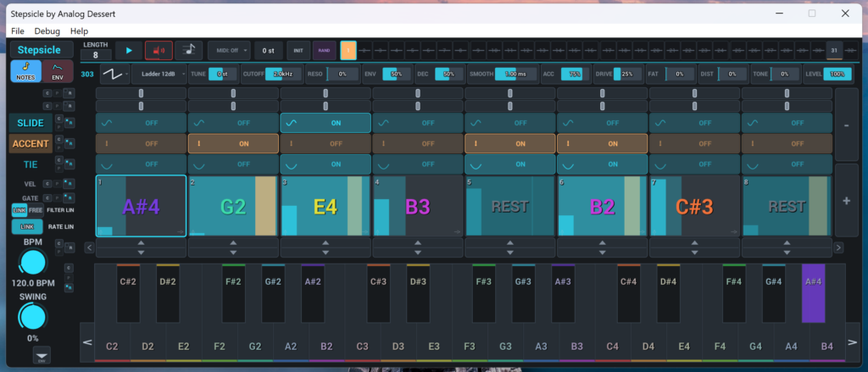Viewport: 868px width, 372px height.
Task: Click the RAND randomize button
Action: [325, 50]
